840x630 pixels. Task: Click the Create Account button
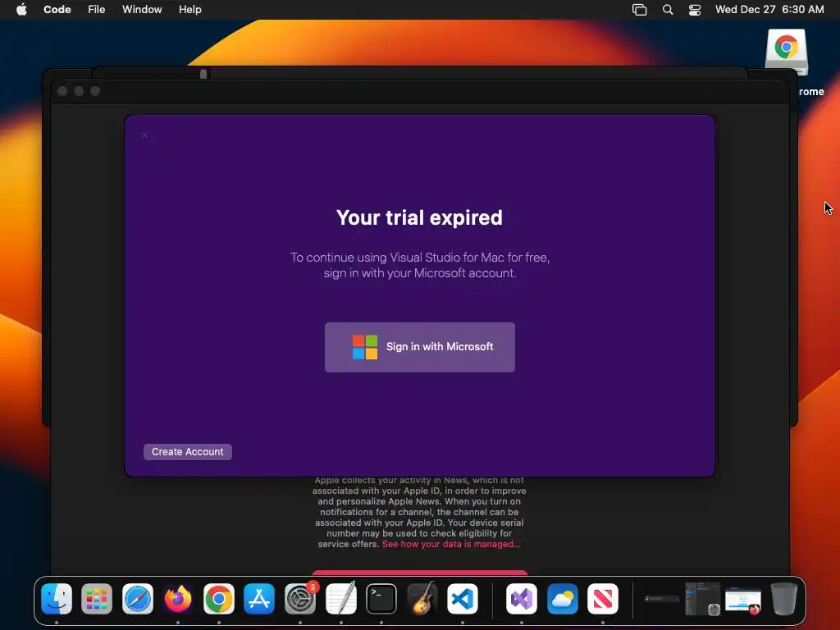coord(188,452)
